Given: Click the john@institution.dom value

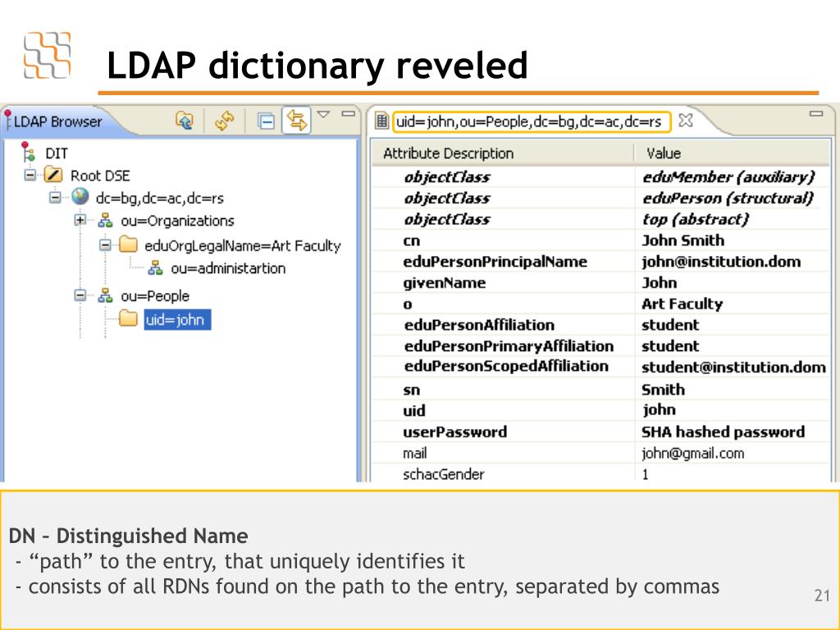Looking at the screenshot, I should (721, 262).
